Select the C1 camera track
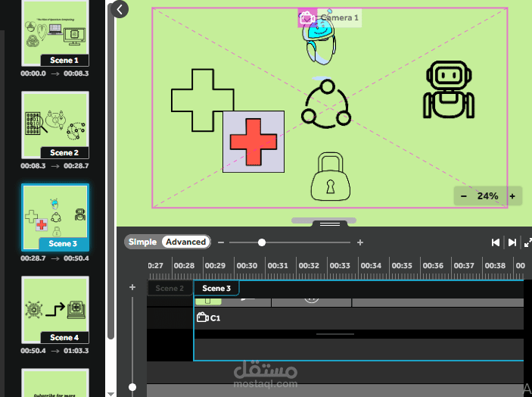 pos(359,318)
